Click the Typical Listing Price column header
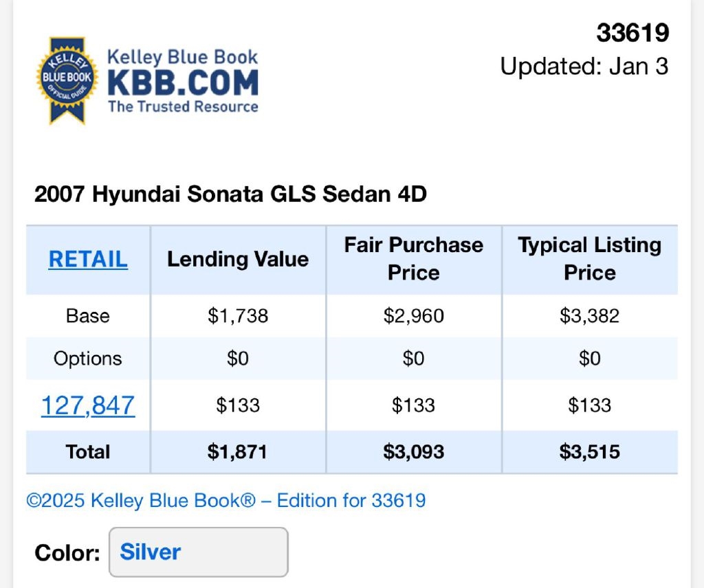Image resolution: width=704 pixels, height=588 pixels. click(x=589, y=259)
